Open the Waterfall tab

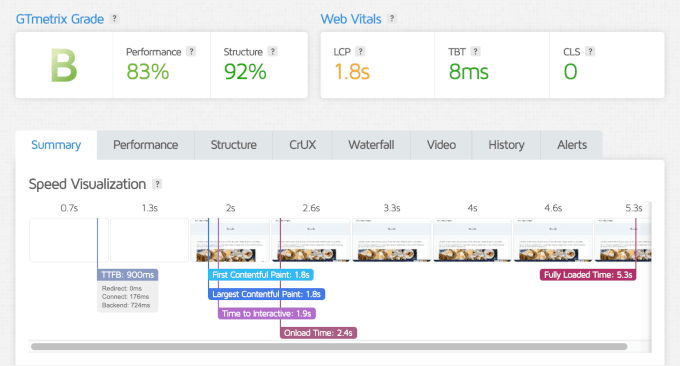pos(371,145)
